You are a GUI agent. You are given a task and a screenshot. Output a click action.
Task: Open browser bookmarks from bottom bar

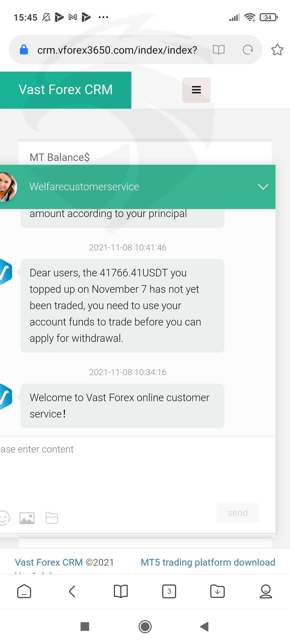(x=121, y=591)
